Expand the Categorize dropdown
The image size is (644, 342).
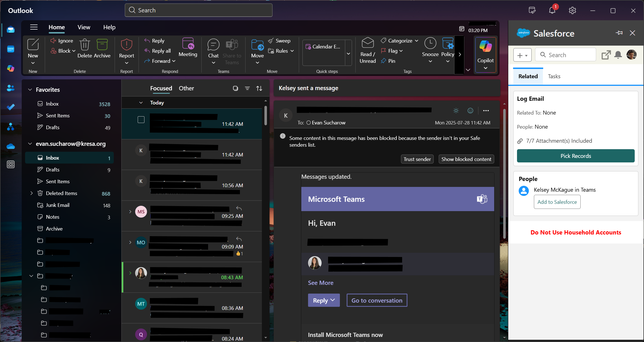(416, 41)
